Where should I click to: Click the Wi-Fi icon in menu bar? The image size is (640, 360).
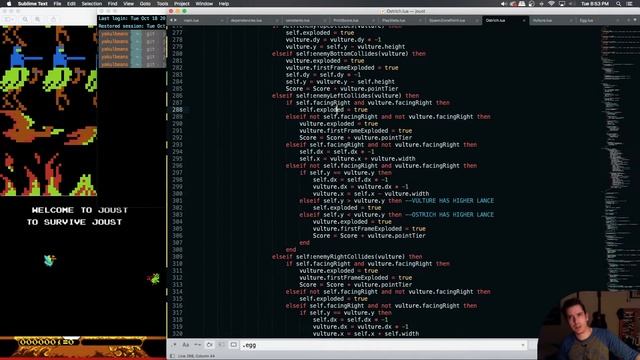point(551,4)
